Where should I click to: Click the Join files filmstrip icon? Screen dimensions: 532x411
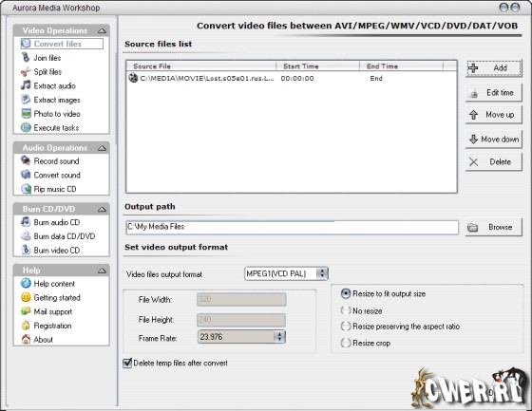[x=26, y=58]
